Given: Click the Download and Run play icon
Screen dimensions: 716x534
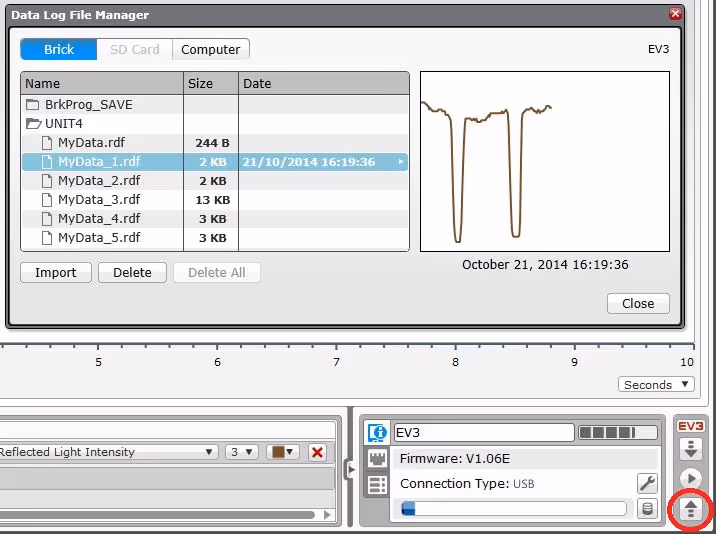Looking at the screenshot, I should click(x=691, y=479).
